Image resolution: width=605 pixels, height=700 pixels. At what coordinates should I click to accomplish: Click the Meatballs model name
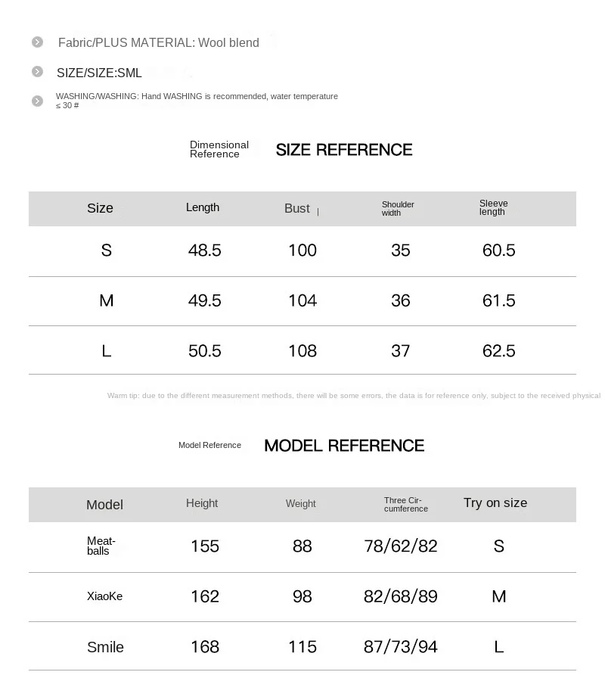tap(101, 546)
